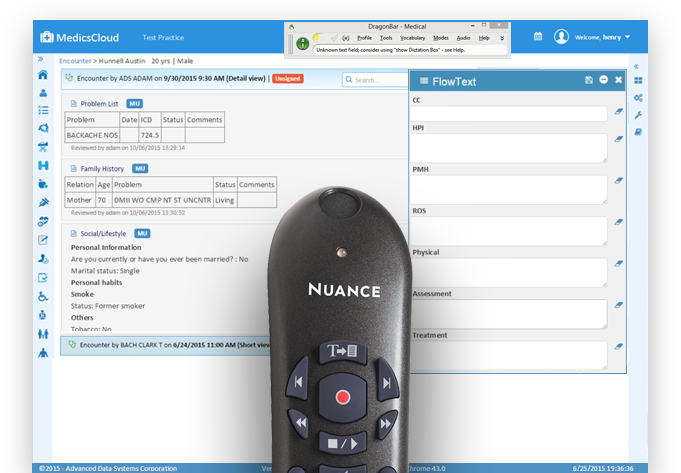The height and width of the screenshot is (473, 681).
Task: Open the Vocabulary menu in DragonBar
Action: click(x=413, y=37)
